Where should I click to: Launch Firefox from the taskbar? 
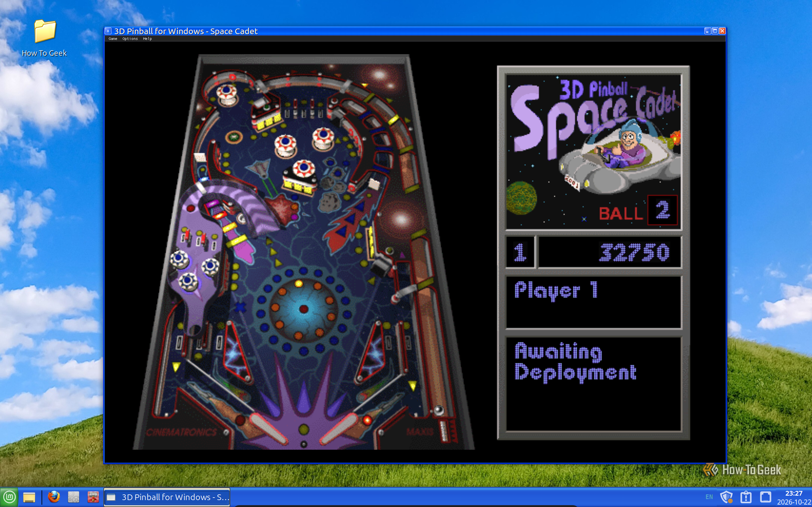(54, 497)
